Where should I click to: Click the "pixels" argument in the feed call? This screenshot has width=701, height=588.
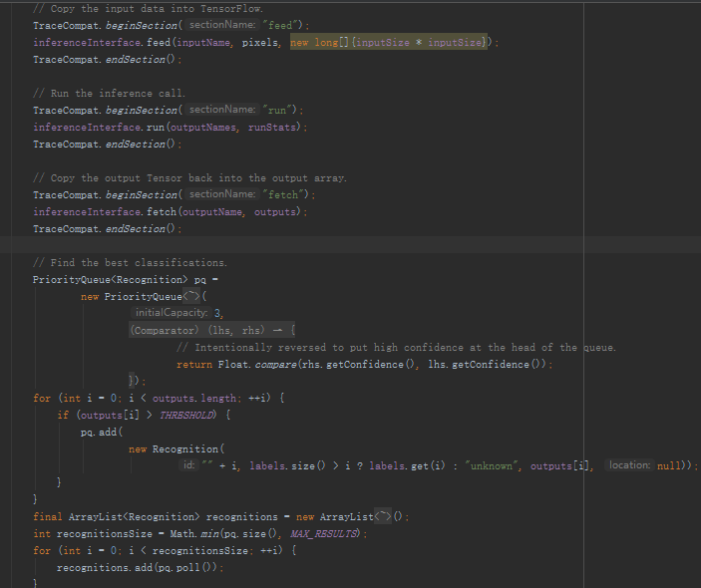pyautogui.click(x=259, y=42)
